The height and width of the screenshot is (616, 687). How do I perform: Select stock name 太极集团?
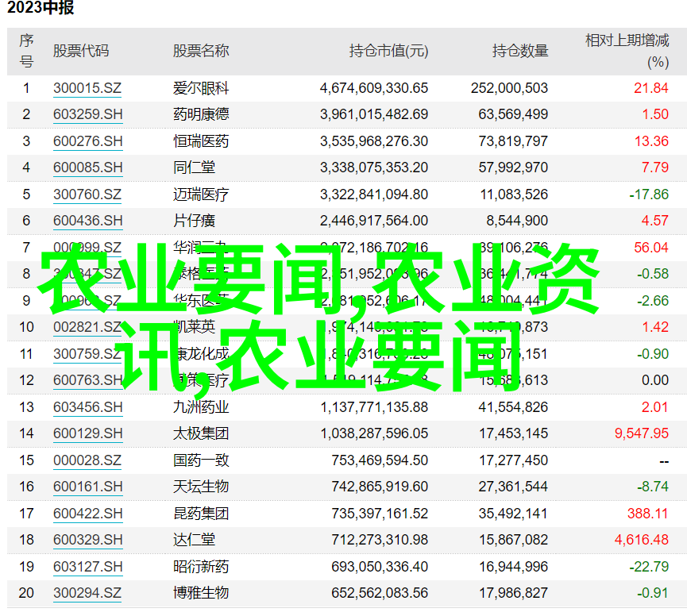point(201,433)
